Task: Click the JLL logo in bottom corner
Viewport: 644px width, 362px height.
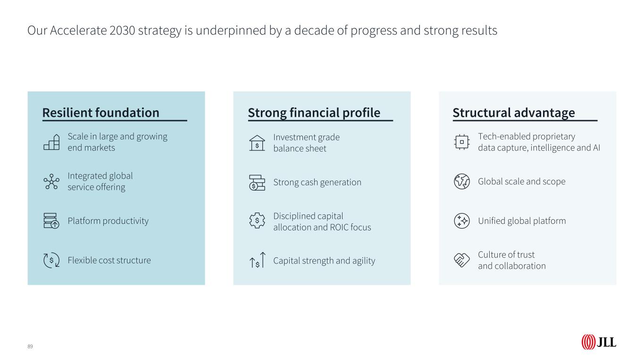Action: [599, 342]
